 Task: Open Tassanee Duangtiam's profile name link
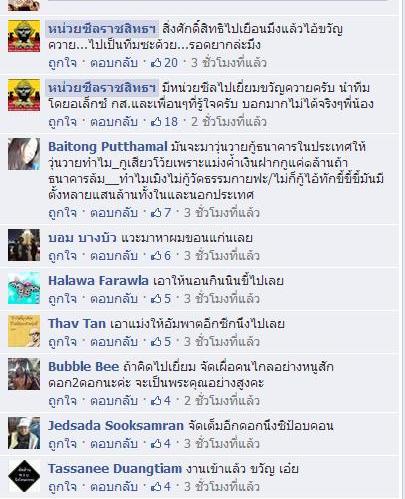(115, 469)
